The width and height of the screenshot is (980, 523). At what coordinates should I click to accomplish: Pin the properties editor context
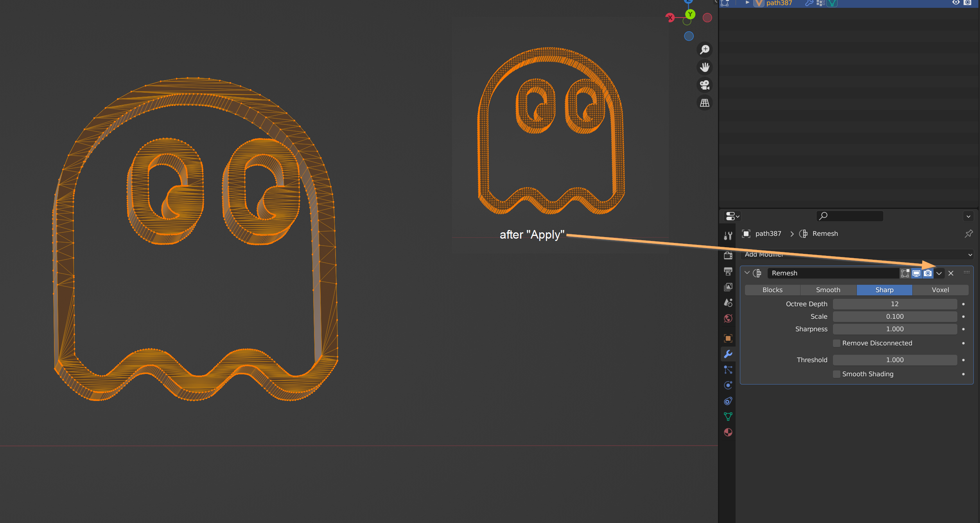(x=968, y=234)
